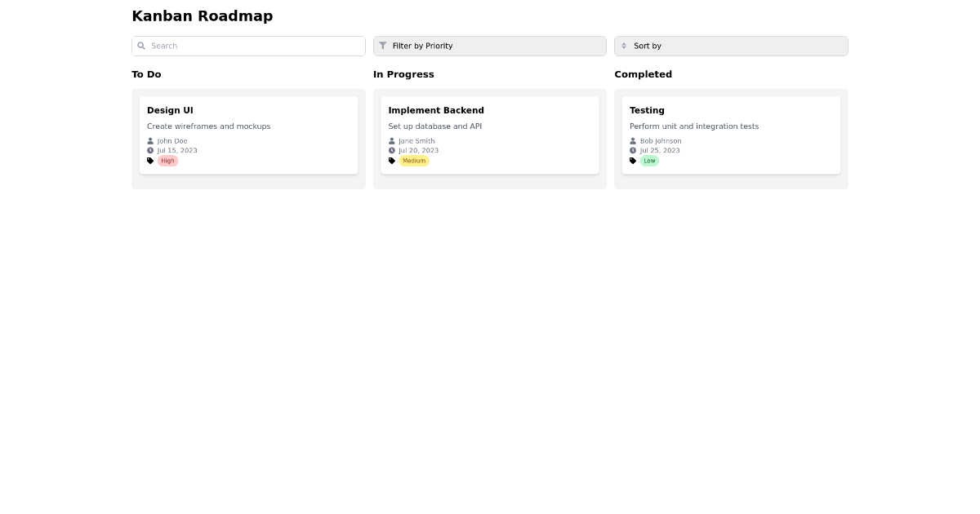Viewport: 980px width, 514px height.
Task: Focus the Search input field
Action: (x=248, y=46)
